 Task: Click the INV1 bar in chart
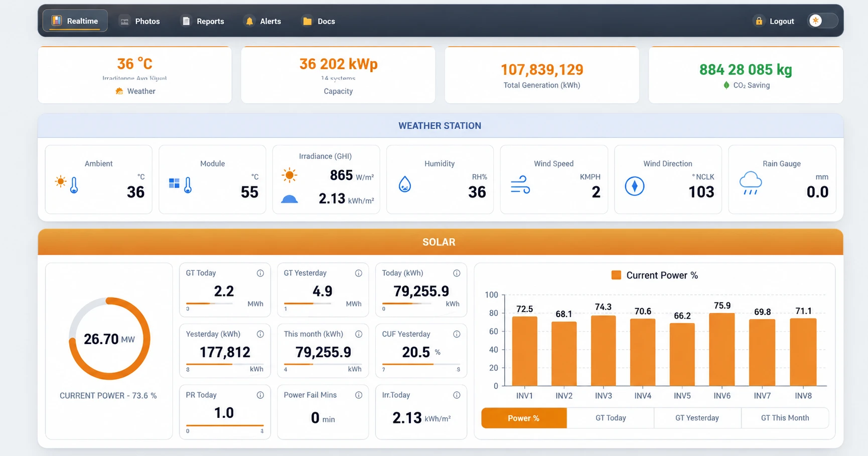[x=524, y=351]
